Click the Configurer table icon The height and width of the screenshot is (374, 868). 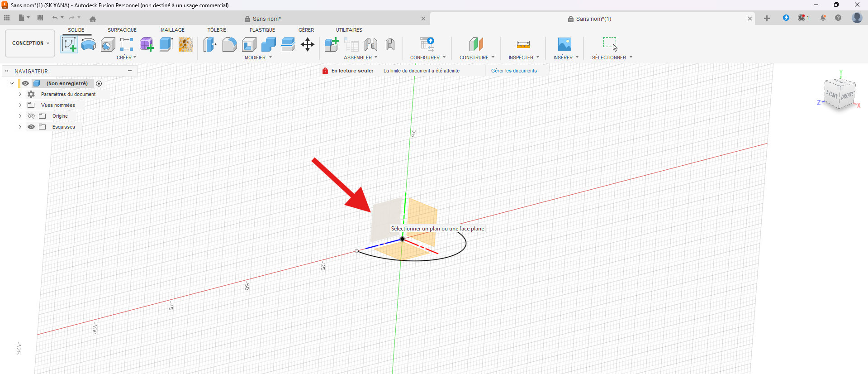(427, 44)
